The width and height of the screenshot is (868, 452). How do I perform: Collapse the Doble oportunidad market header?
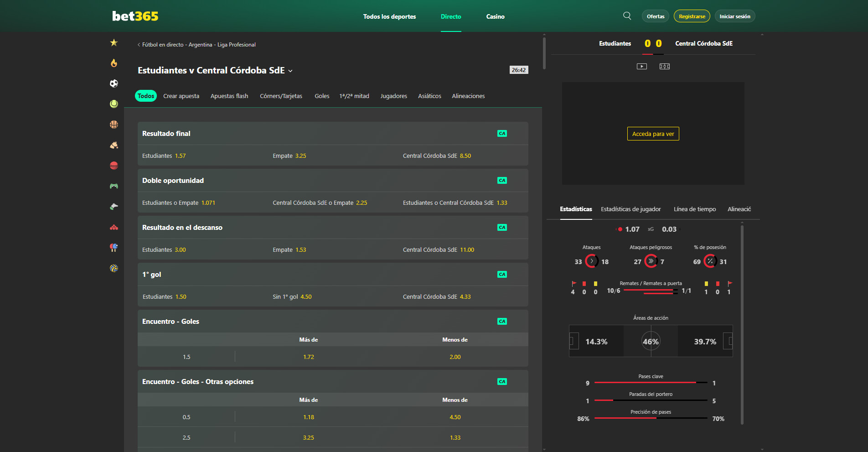[x=333, y=181]
